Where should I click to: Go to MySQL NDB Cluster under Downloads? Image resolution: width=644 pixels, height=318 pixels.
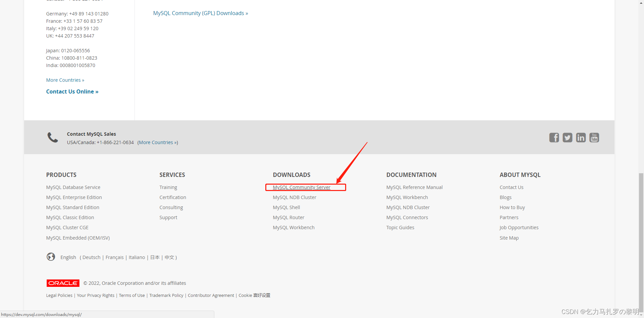click(x=294, y=197)
